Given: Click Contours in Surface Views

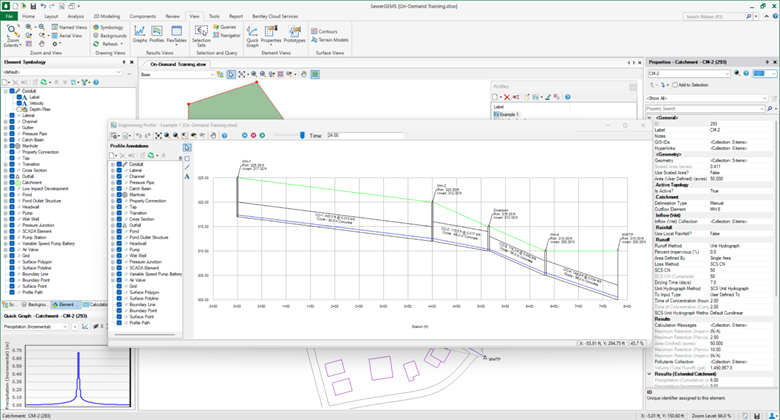Looking at the screenshot, I should [x=324, y=31].
